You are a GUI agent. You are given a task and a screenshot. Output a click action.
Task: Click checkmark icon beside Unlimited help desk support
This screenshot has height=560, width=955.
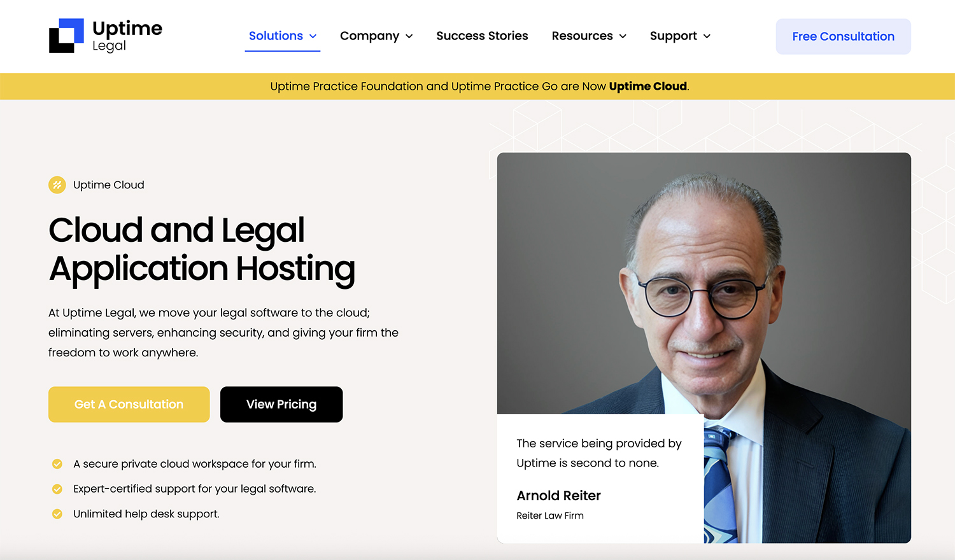(x=57, y=514)
